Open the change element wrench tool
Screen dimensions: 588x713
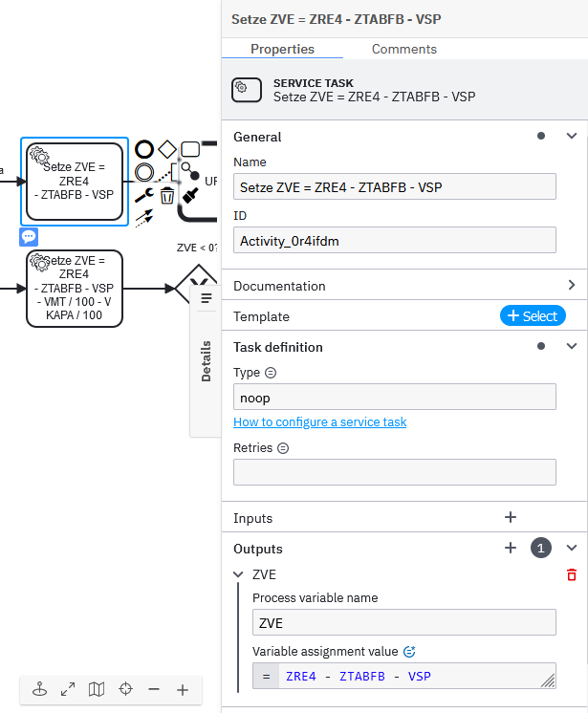[144, 195]
